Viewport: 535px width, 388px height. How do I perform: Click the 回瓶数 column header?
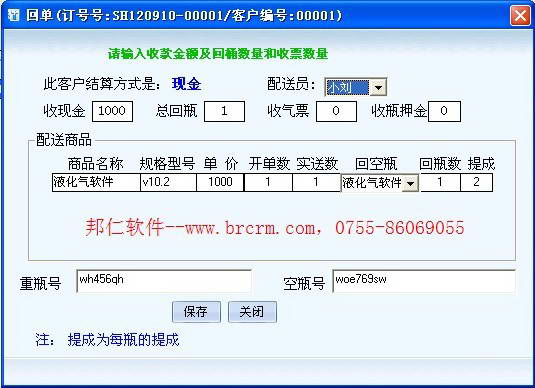point(440,164)
